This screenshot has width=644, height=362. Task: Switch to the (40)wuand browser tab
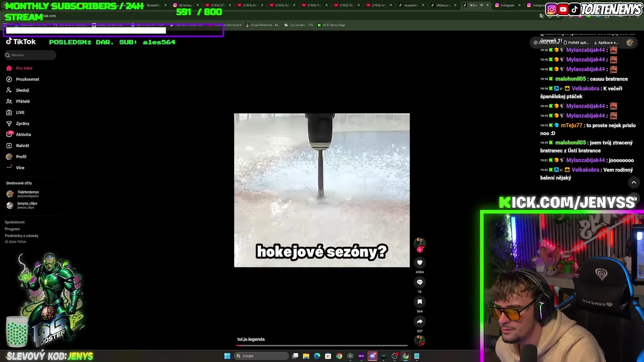coord(444,5)
